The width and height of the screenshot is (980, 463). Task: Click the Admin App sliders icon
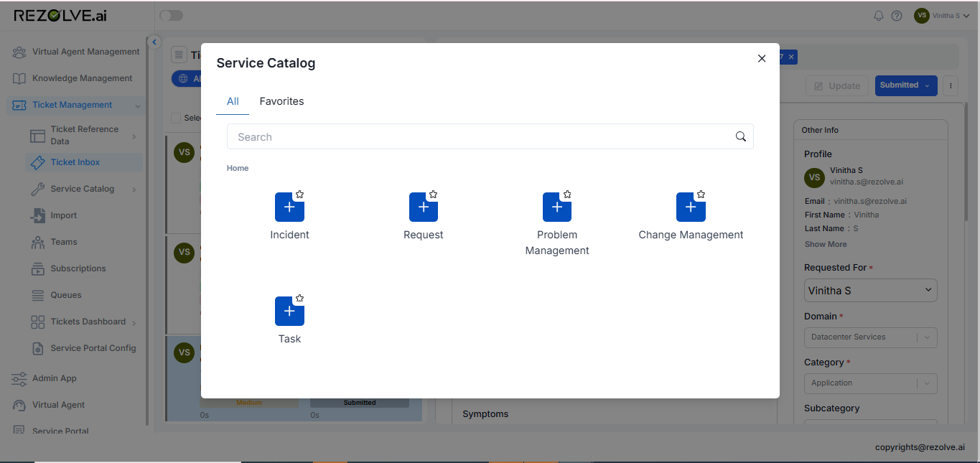[19, 378]
